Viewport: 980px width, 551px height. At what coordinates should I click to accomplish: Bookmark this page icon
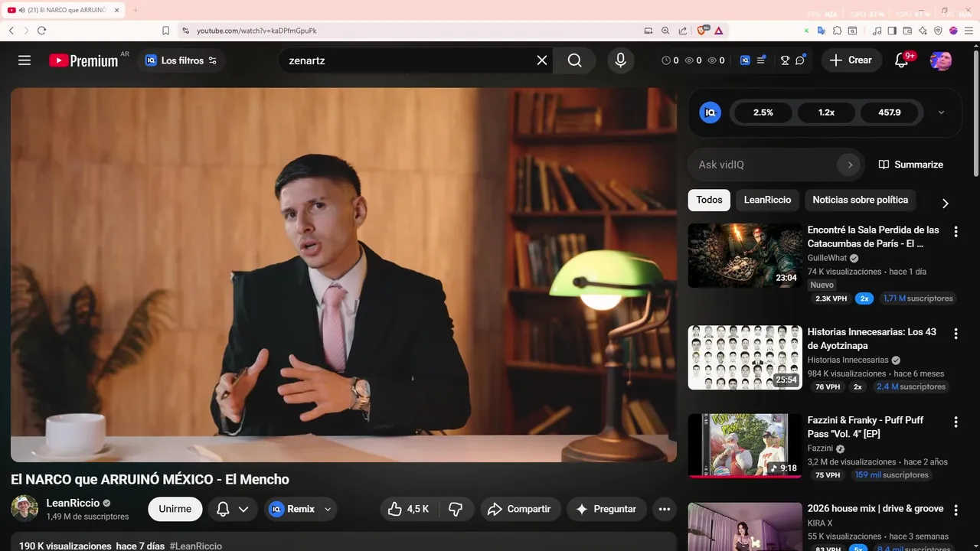tap(165, 31)
